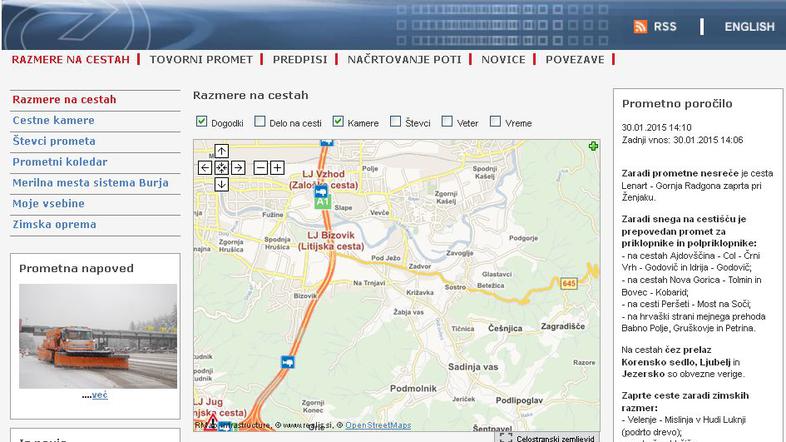Open the snow plow forecast thumbnail

tap(97, 335)
